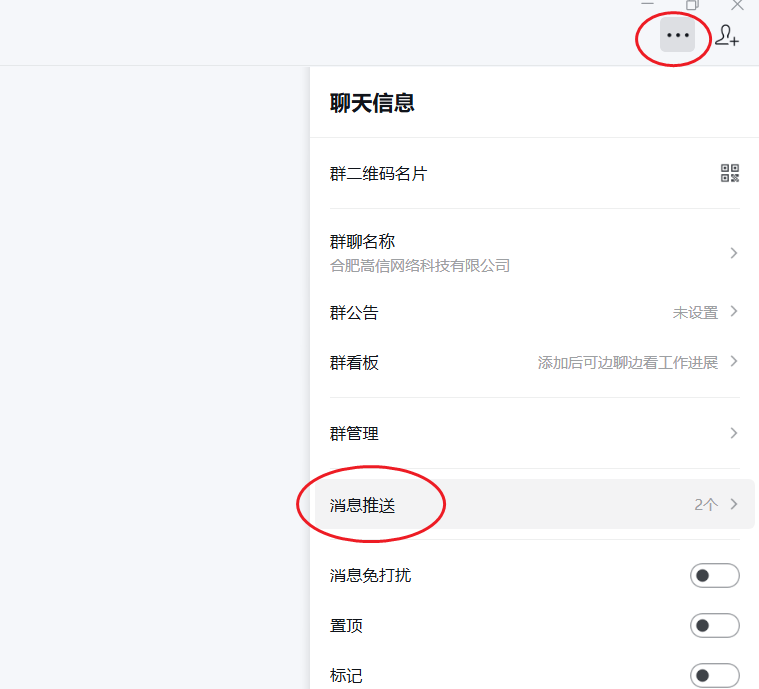Open the 群二维码名片 row
This screenshot has height=689, width=759.
click(x=534, y=173)
